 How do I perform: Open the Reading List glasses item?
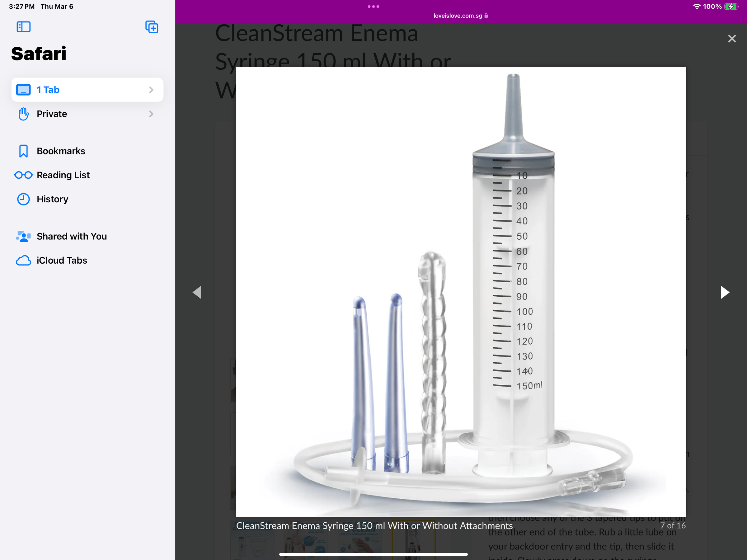63,175
